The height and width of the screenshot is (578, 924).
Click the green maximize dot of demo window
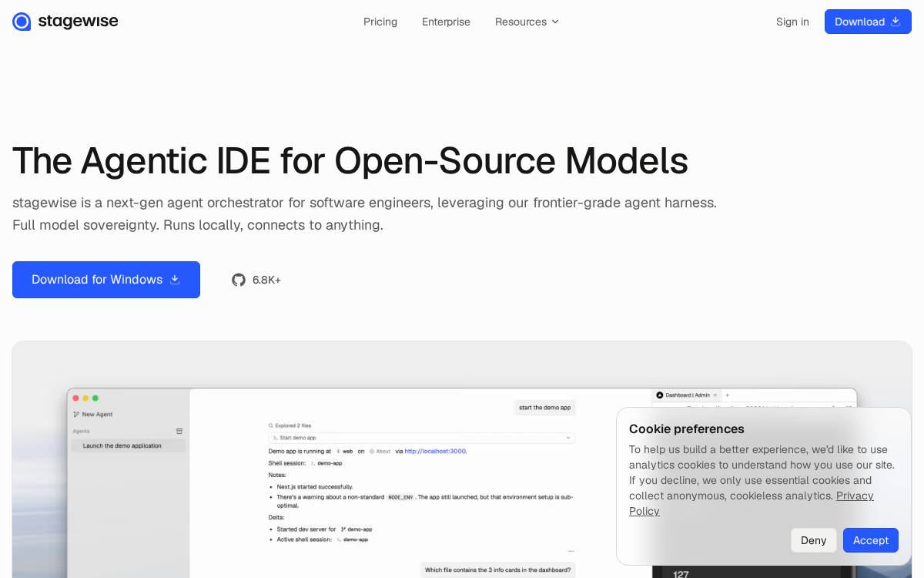point(95,398)
